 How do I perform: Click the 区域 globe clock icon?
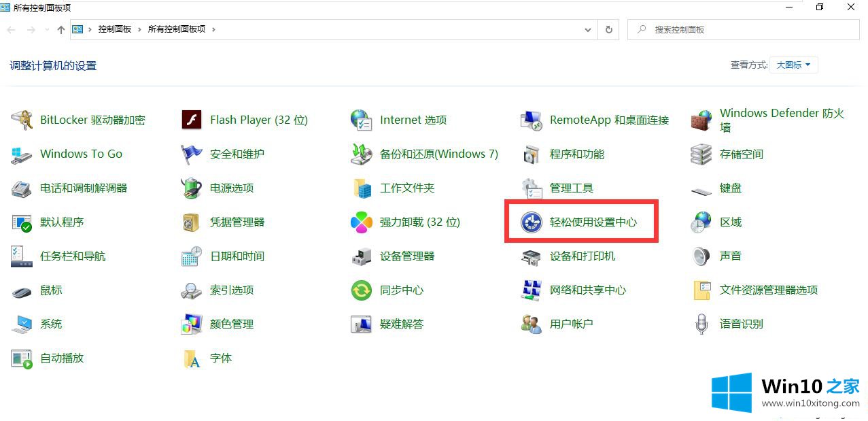(701, 222)
